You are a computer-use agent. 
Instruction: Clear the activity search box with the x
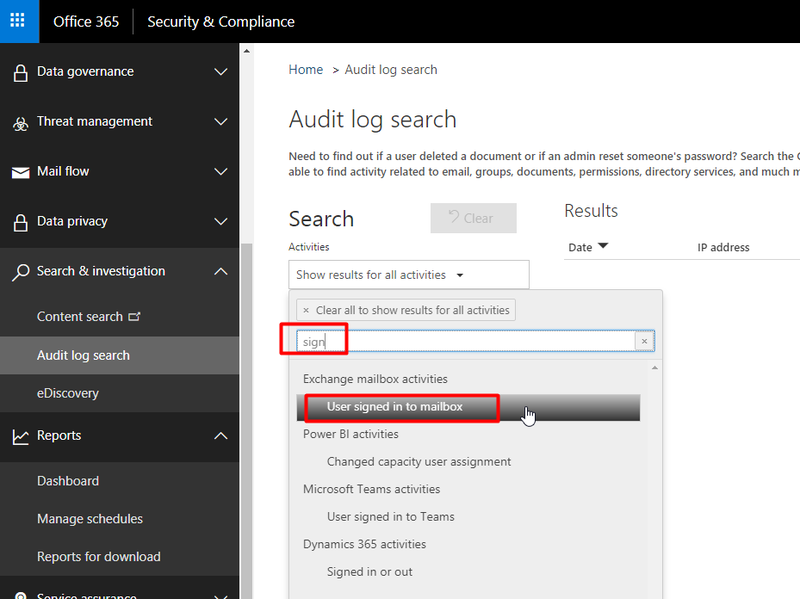(x=645, y=340)
